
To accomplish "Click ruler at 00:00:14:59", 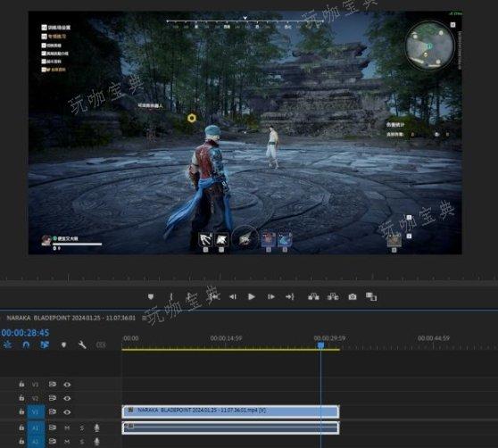I will click(x=226, y=338).
